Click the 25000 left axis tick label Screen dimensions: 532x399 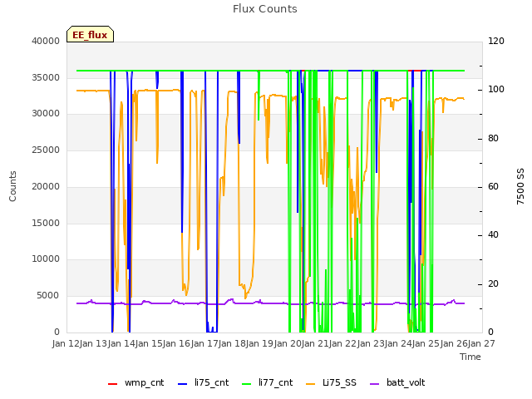tap(46, 150)
